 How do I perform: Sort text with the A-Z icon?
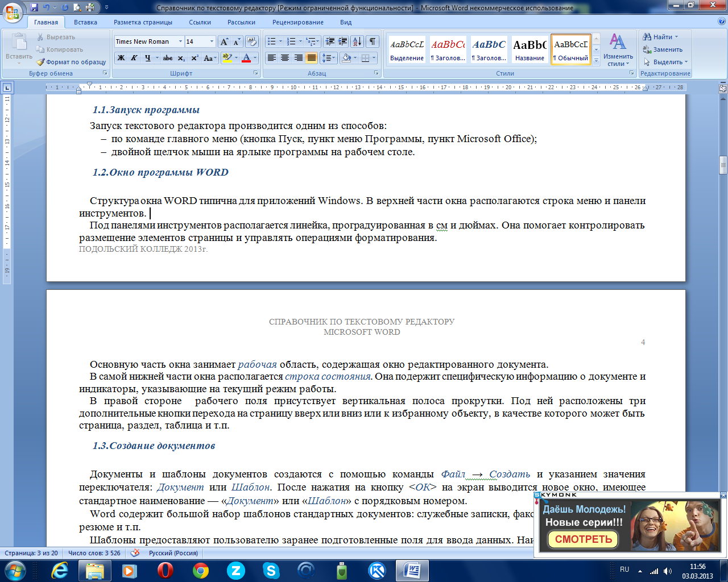(x=357, y=41)
